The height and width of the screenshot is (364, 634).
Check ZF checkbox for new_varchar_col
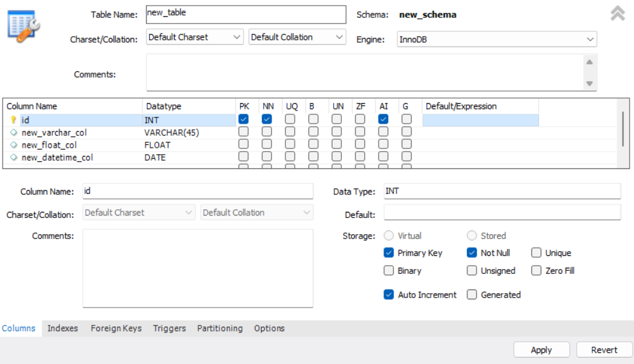360,132
